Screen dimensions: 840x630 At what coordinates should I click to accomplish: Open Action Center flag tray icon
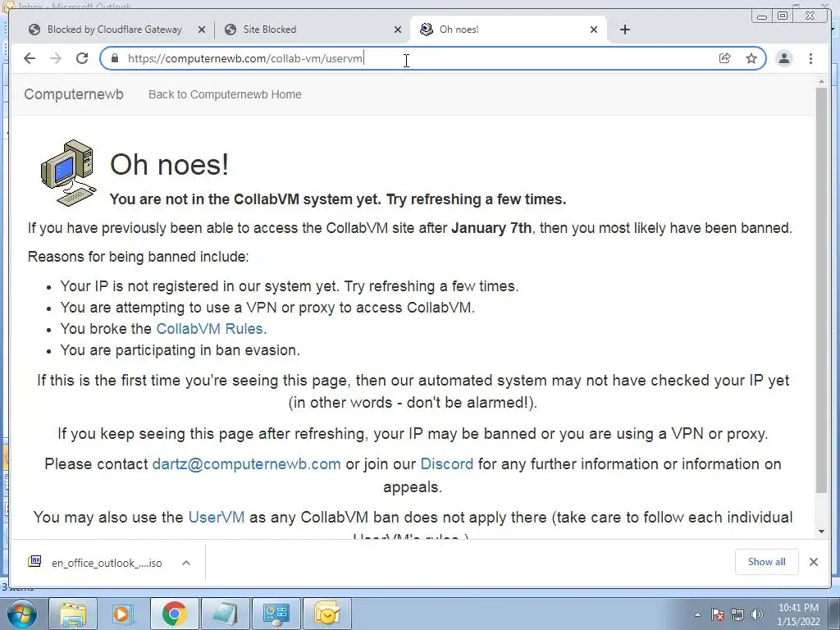[718, 614]
